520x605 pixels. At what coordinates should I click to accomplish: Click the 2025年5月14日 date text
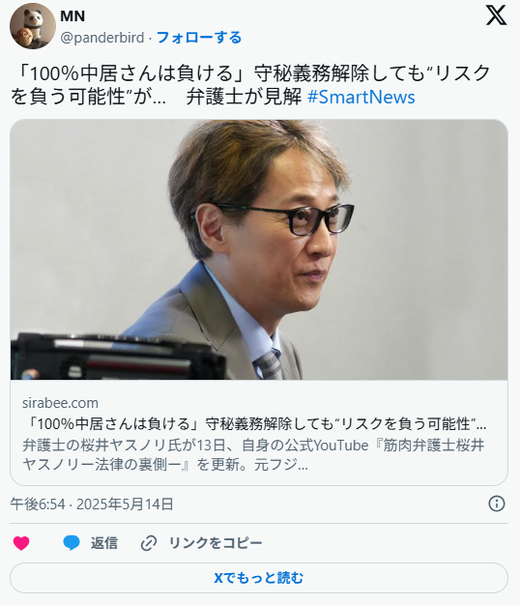click(x=125, y=504)
